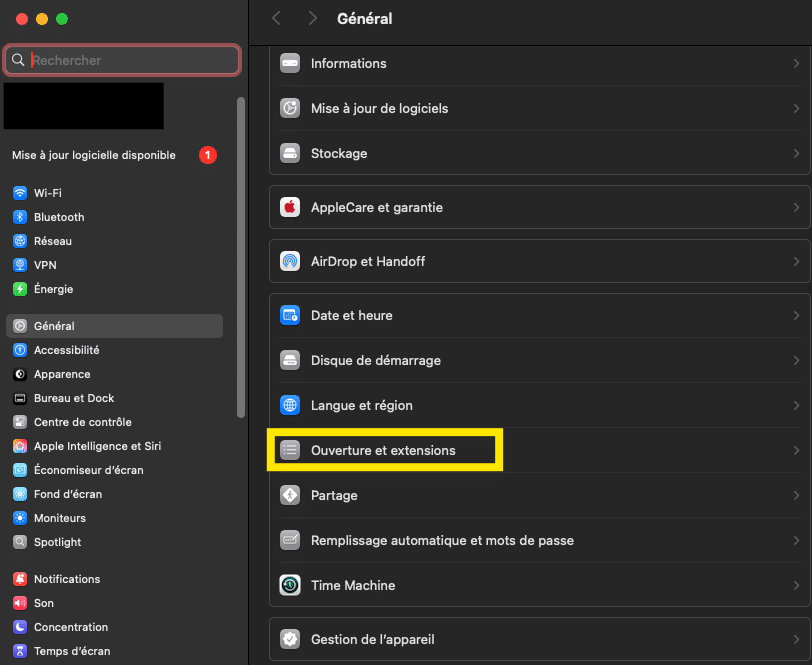The height and width of the screenshot is (665, 812).
Task: Open Bureau et Dock settings
Action: 74,398
